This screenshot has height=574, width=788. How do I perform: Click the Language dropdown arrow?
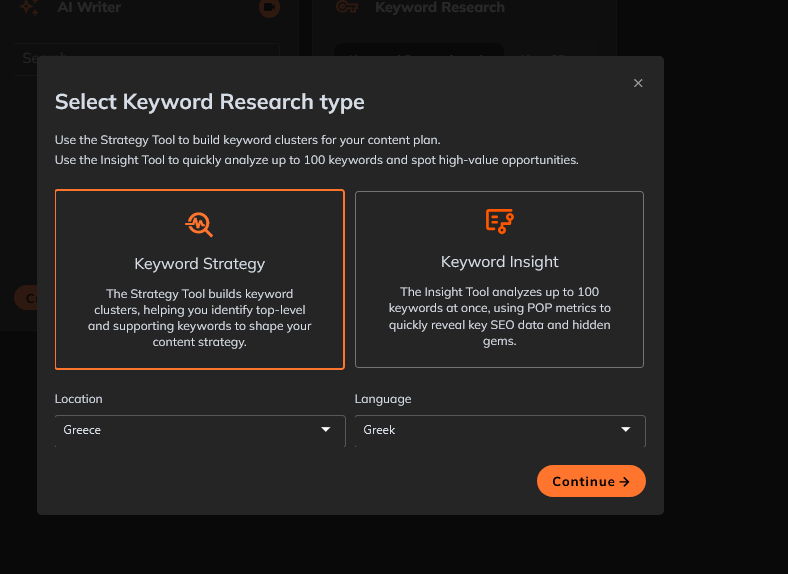626,430
